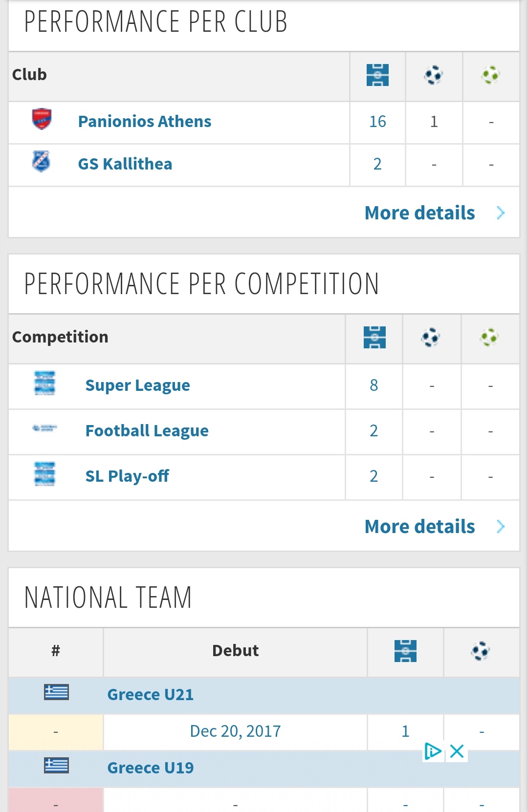The height and width of the screenshot is (812, 528).
Task: Click the GS Kallithea club crest
Action: (41, 162)
